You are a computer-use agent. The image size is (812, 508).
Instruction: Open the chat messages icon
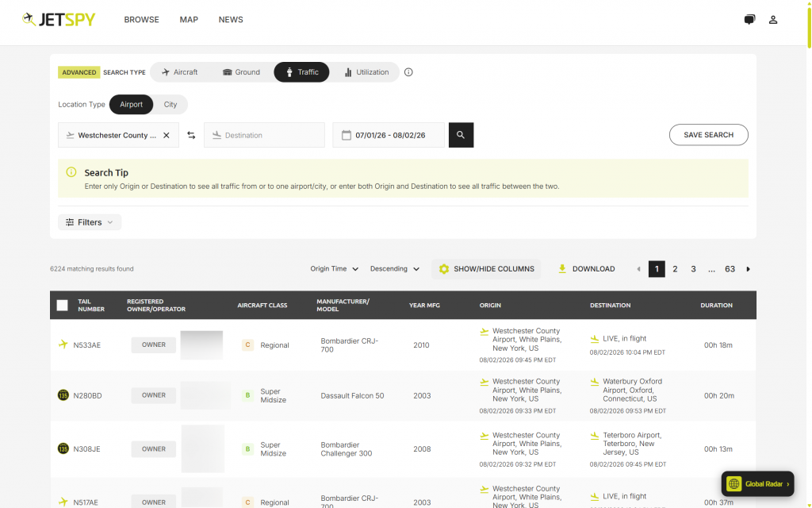click(x=749, y=20)
